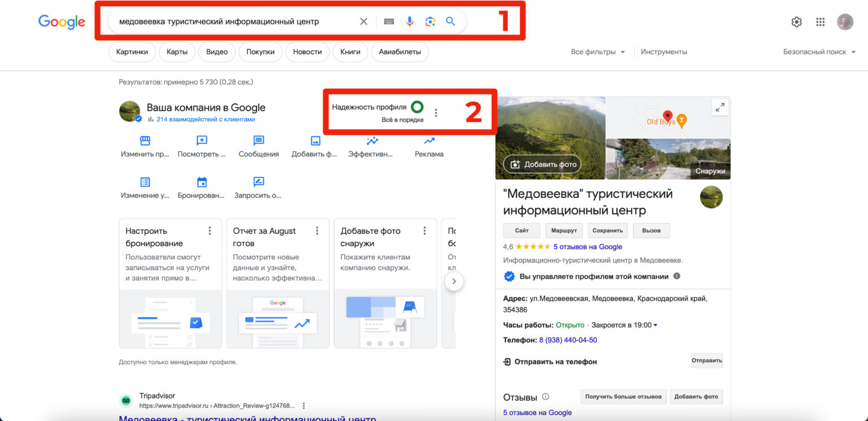
Task: Click the Отправить button
Action: click(x=706, y=361)
